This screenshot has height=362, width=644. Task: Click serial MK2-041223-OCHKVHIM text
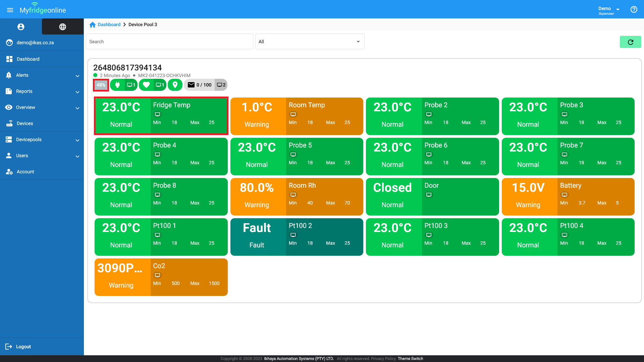pos(164,75)
